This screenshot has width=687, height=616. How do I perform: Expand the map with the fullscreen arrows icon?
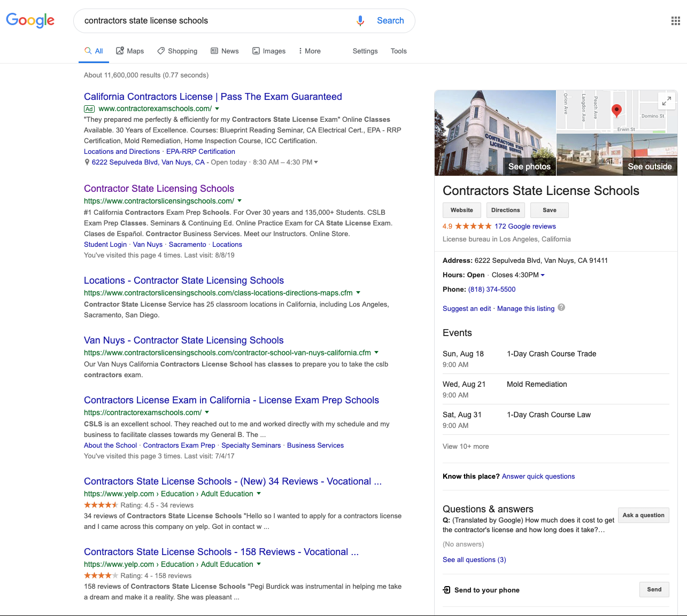click(x=666, y=100)
